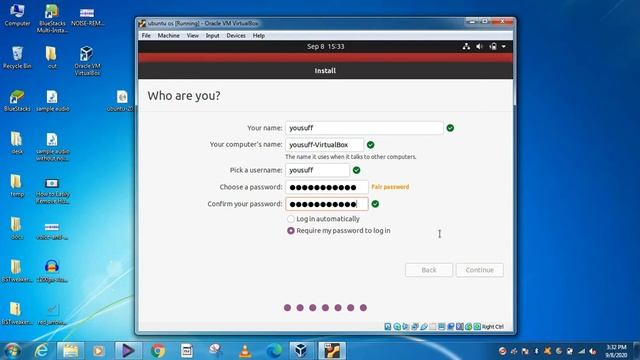Open the Recycle Bin desktop icon
Image resolution: width=640 pixels, height=360 pixels.
pyautogui.click(x=17, y=58)
